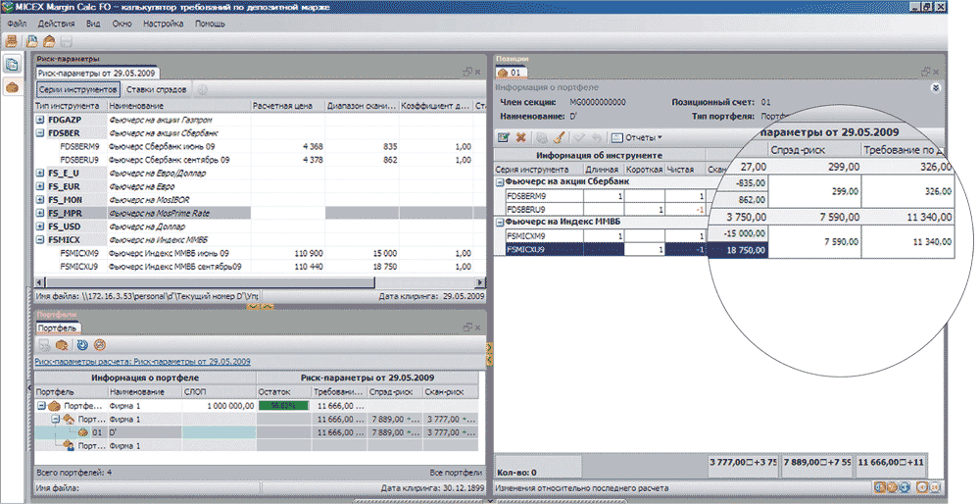Expand the FS_EUR instrument group
Image resolution: width=980 pixels, height=504 pixels.
pos(40,186)
